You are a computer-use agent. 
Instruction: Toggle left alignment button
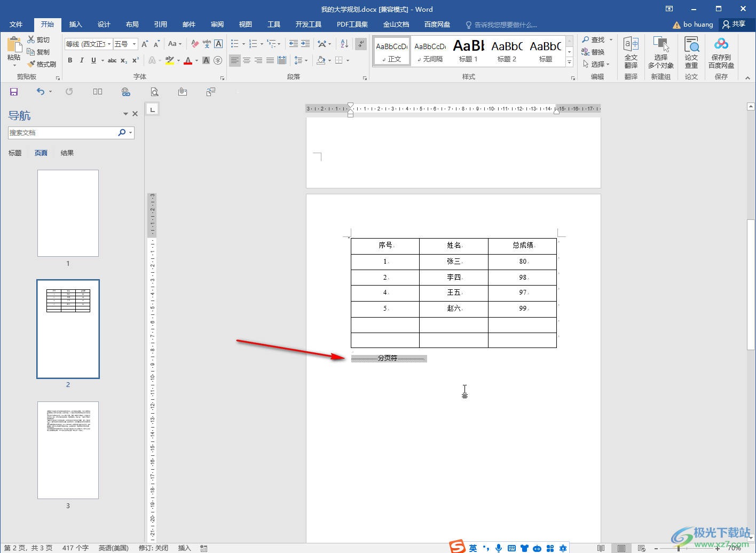coord(235,60)
